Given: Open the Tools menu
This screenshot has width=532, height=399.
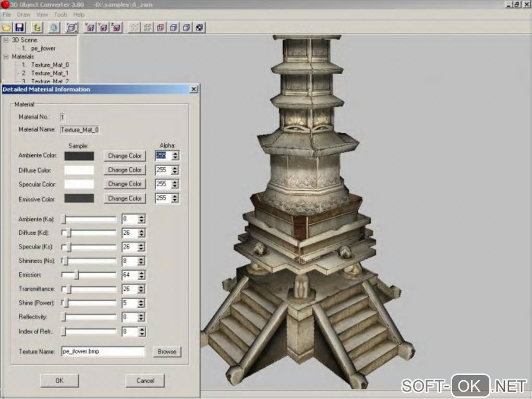Looking at the screenshot, I should (x=61, y=15).
